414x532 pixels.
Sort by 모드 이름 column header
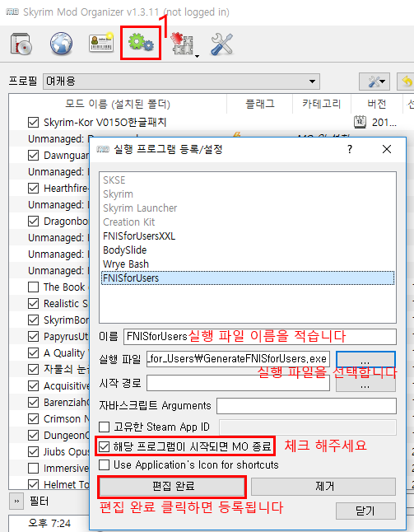[x=118, y=104]
